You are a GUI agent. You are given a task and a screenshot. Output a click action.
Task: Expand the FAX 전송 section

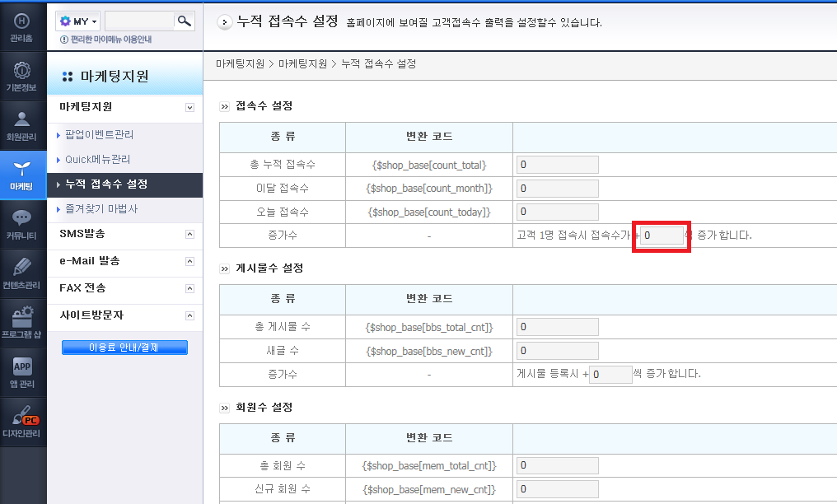tap(189, 288)
